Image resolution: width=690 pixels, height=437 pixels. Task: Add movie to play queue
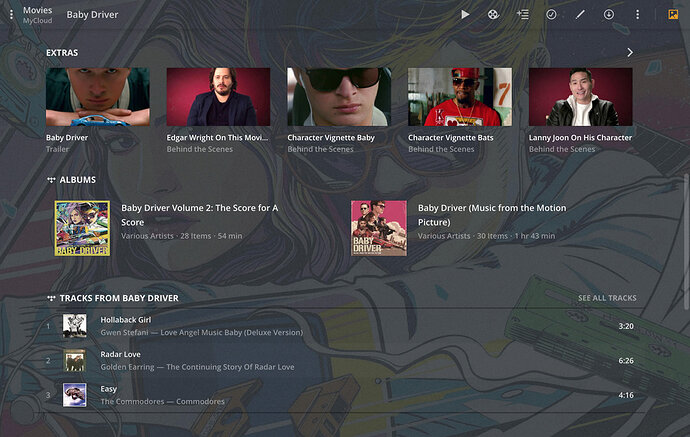click(523, 15)
